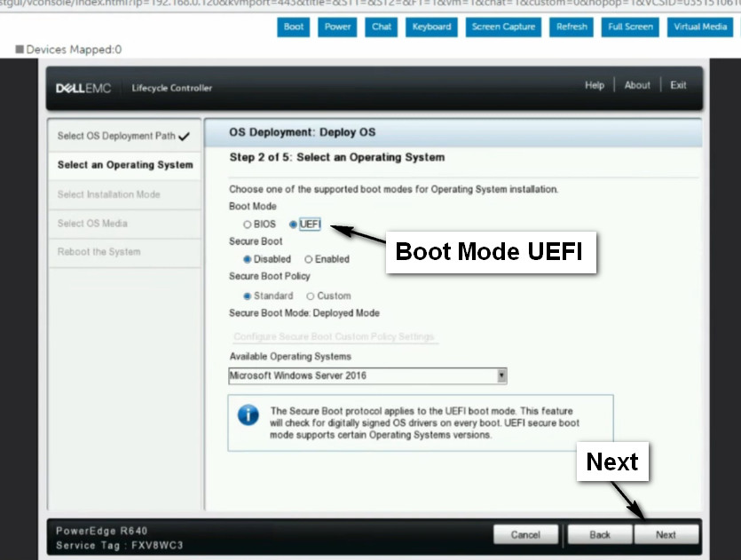Click the Keyboard toolbar button

pos(431,27)
